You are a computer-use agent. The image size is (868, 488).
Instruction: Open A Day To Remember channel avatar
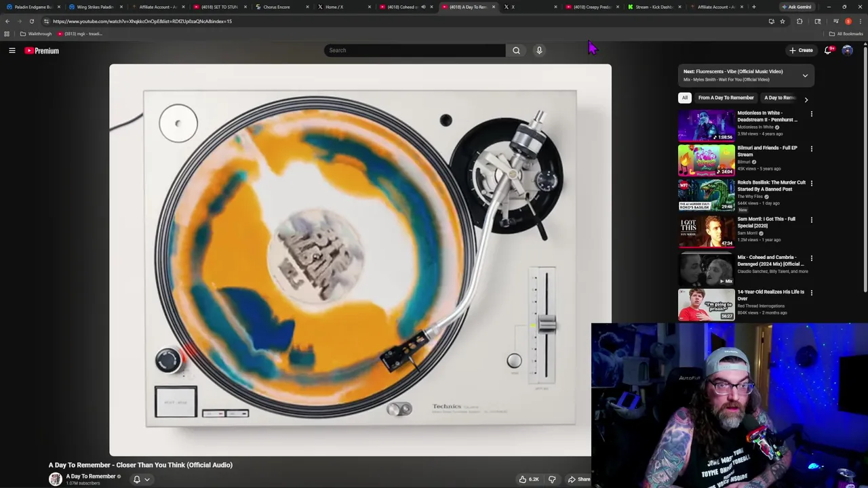(55, 479)
